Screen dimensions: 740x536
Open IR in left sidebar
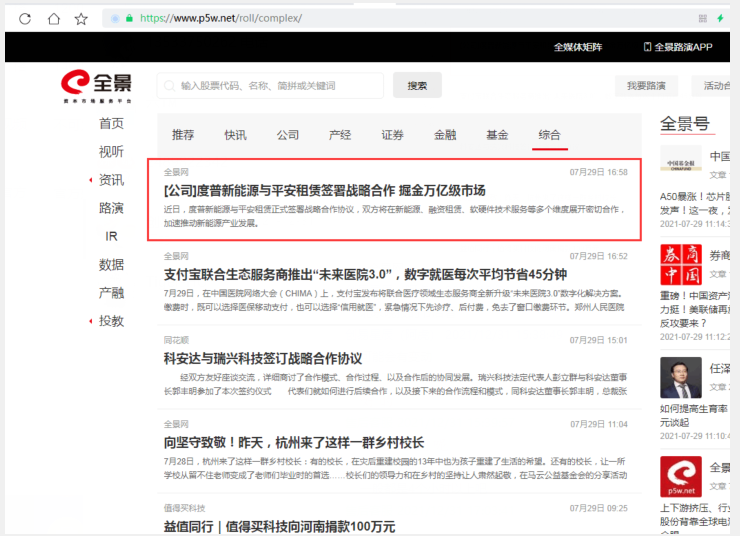(111, 236)
